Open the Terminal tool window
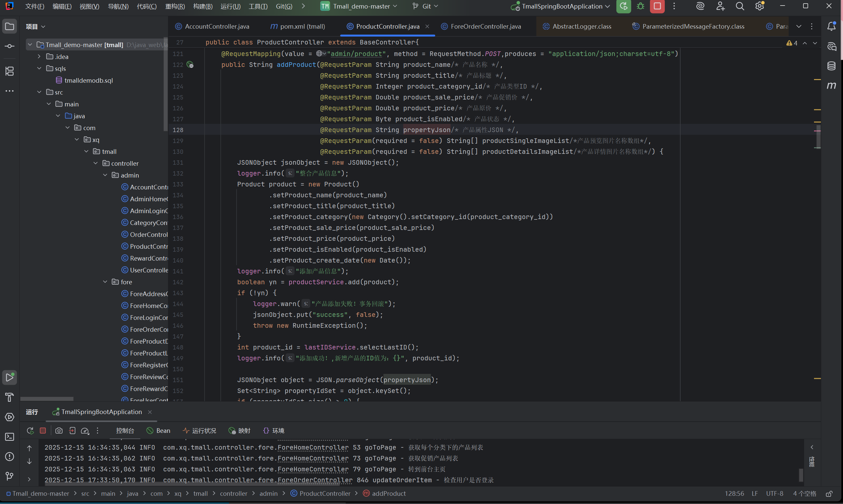 [x=10, y=437]
